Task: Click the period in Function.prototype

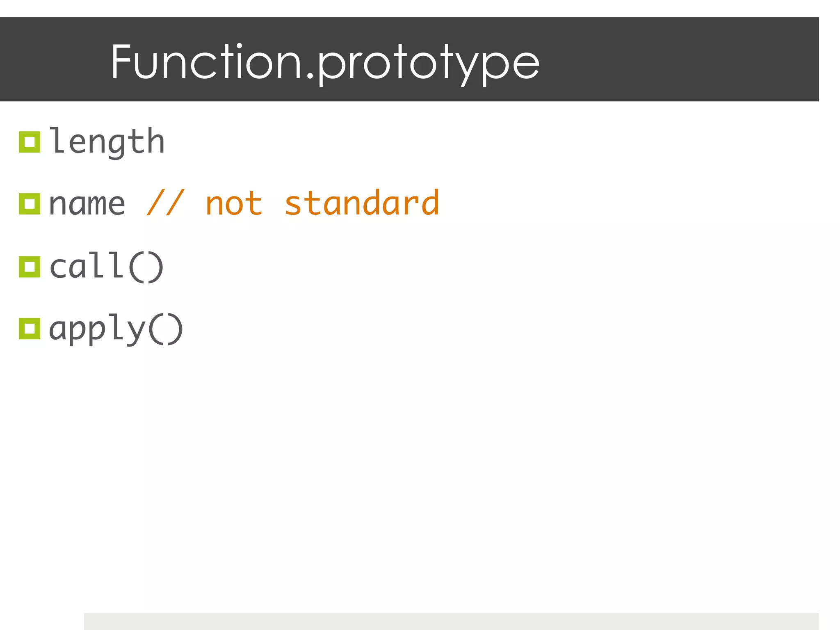Action: 309,75
